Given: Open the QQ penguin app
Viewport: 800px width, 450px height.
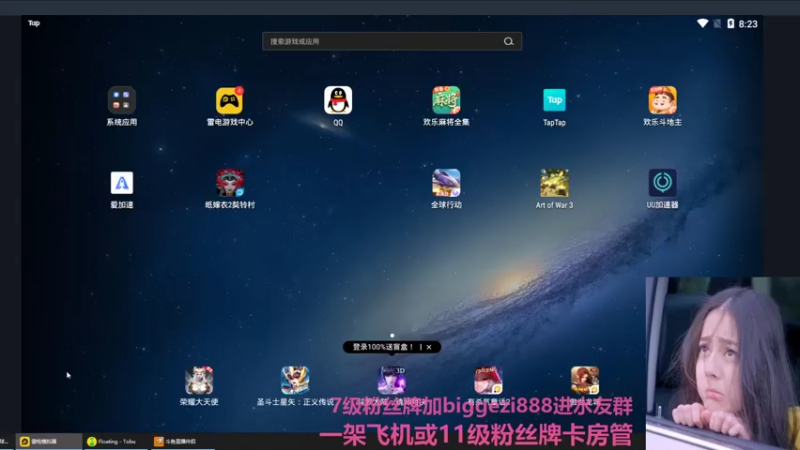Looking at the screenshot, I should point(338,100).
